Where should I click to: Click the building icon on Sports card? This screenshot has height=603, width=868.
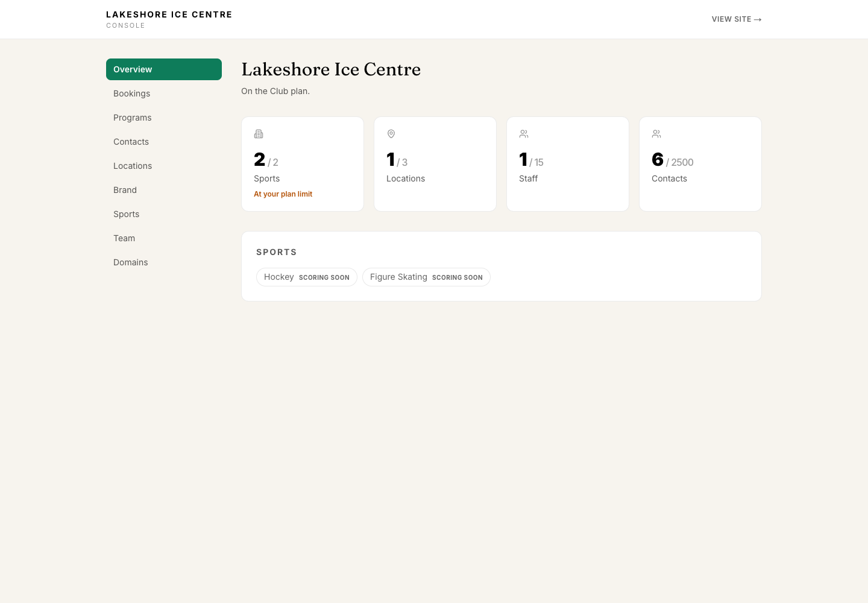pos(259,134)
